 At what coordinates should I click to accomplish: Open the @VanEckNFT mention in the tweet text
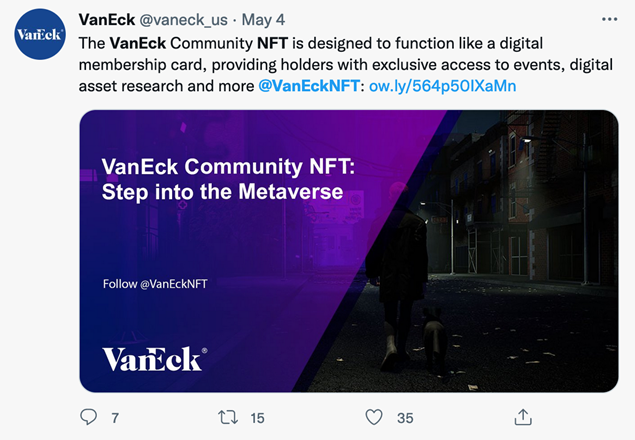(309, 86)
